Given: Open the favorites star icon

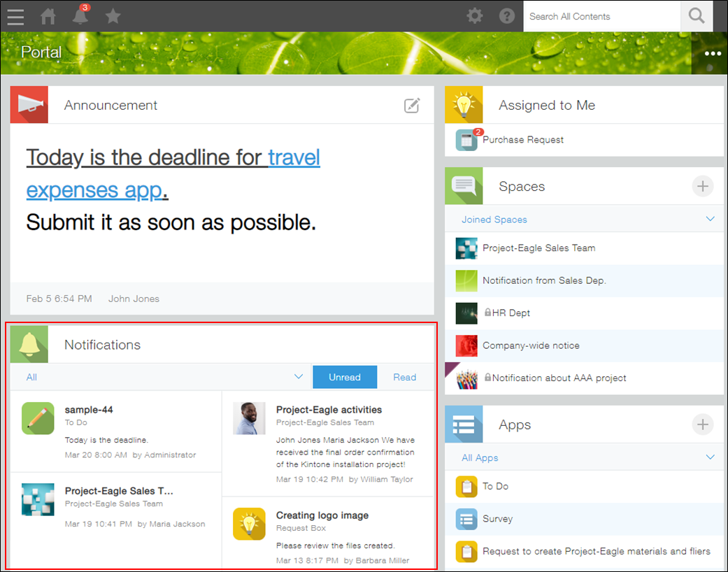Looking at the screenshot, I should click(x=113, y=16).
